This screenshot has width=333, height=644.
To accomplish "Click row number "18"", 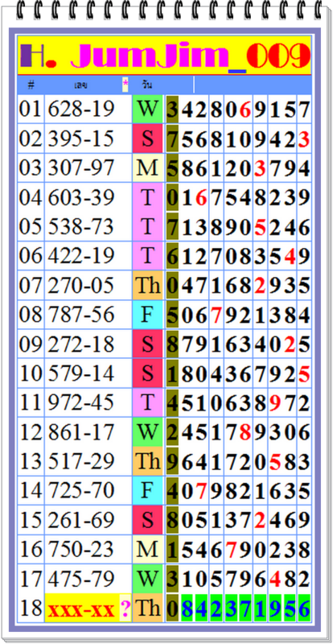I will (31, 608).
